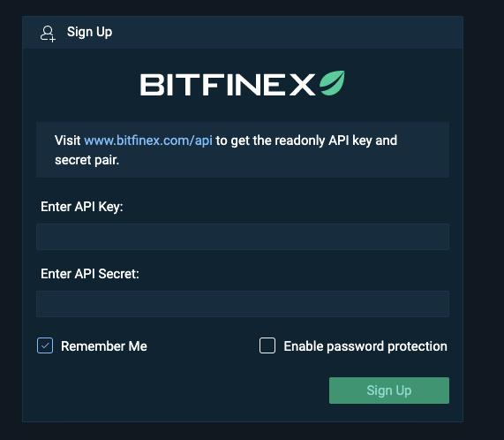Click the empty panel area left of Sign Up button
Image resolution: width=504 pixels, height=440 pixels.
coord(180,391)
